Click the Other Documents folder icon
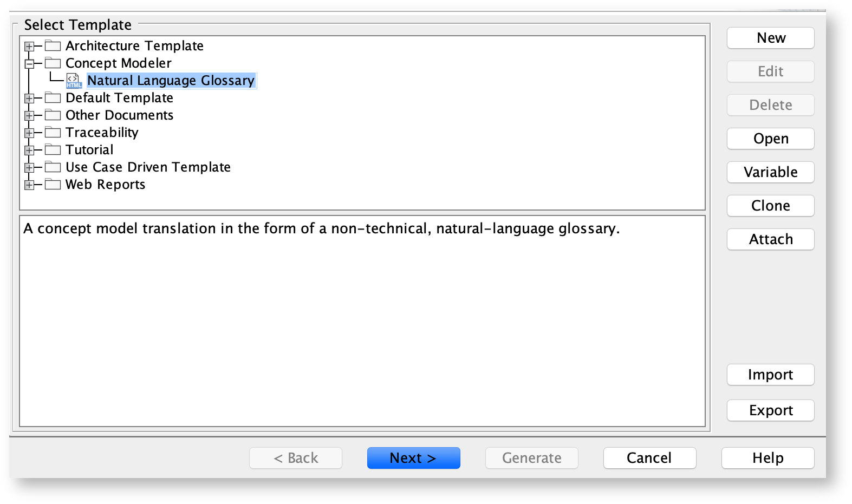The width and height of the screenshot is (852, 504). click(x=53, y=115)
